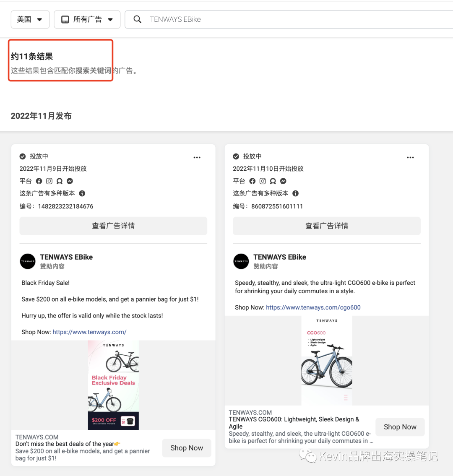
Task: Click active status checkmark on November 9 ad
Action: (23, 156)
